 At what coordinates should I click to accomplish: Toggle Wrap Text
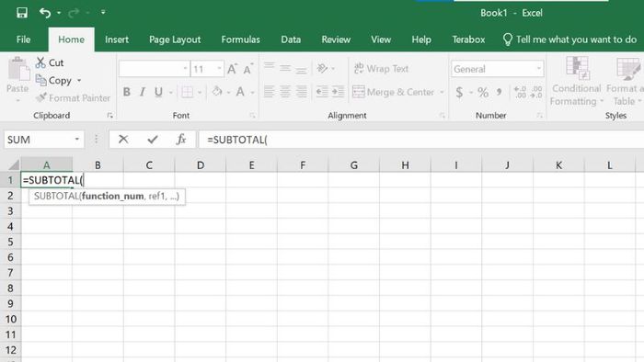coord(381,69)
